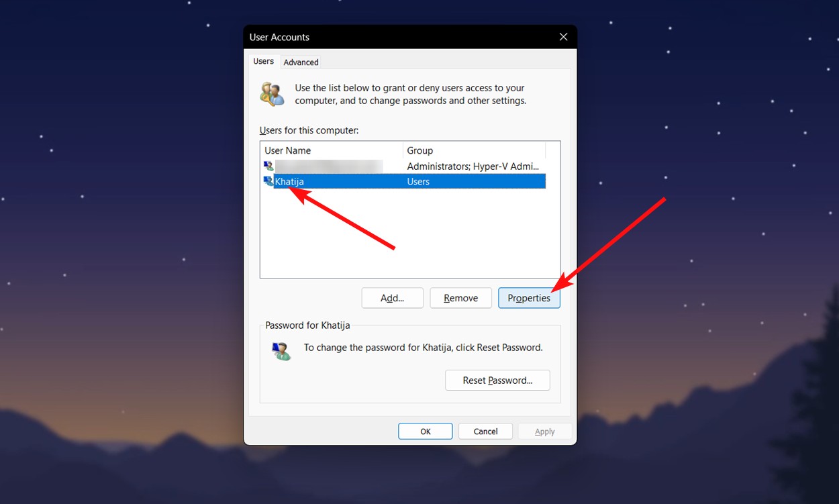Click the key user icon in Password section
The image size is (839, 504).
point(281,351)
